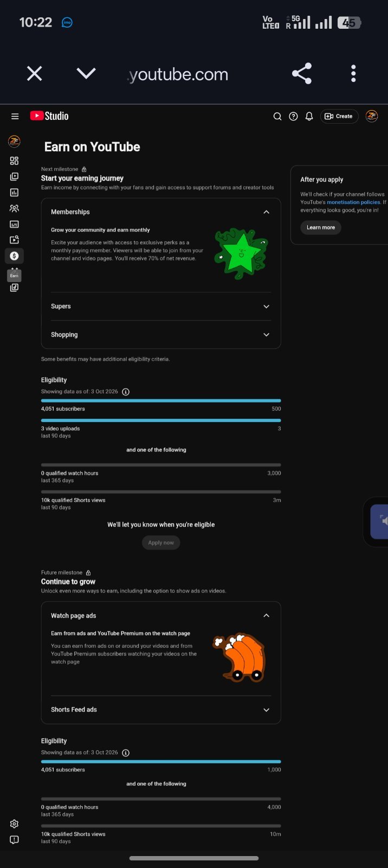The width and height of the screenshot is (388, 868).
Task: Click the Learn more button
Action: (321, 227)
